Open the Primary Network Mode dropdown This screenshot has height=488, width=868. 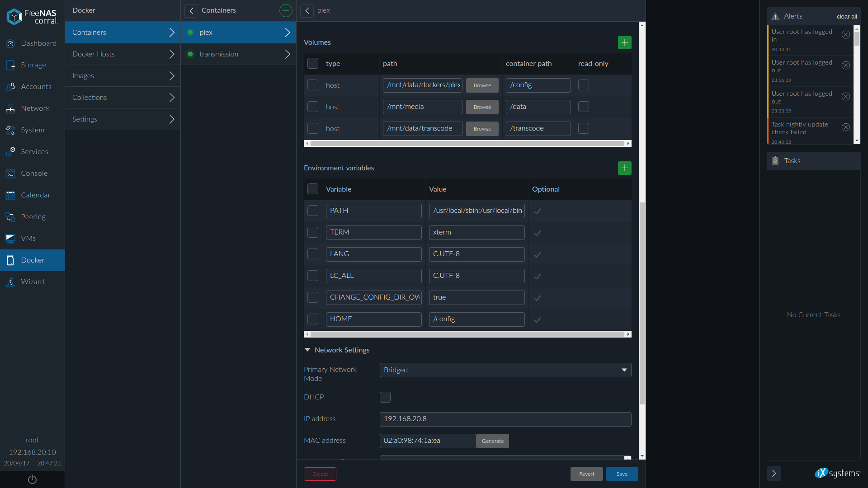505,370
